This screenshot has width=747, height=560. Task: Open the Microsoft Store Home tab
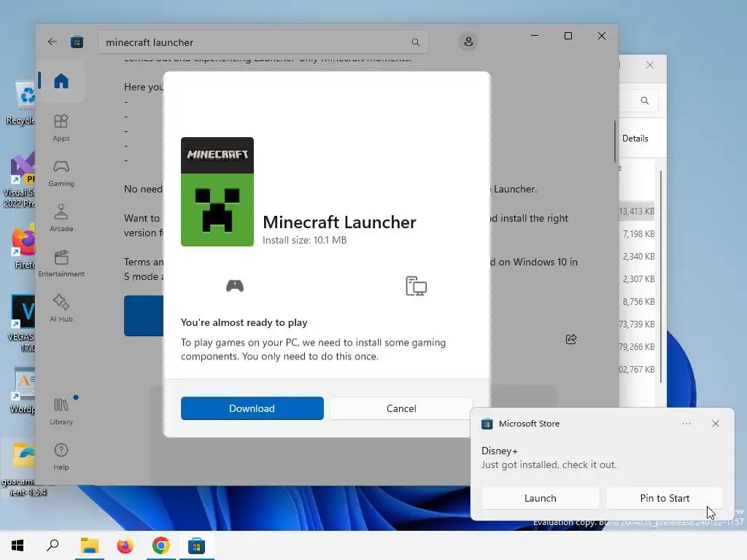61,81
